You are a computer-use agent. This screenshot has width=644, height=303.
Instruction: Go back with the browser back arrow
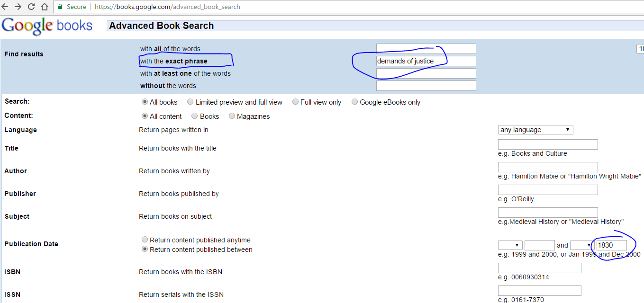pos(5,7)
